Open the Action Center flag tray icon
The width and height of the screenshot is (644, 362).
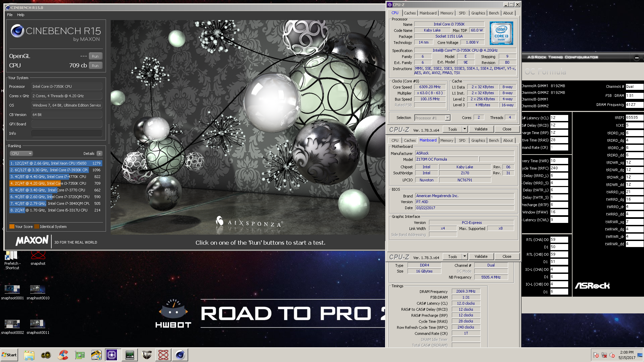[x=596, y=355]
